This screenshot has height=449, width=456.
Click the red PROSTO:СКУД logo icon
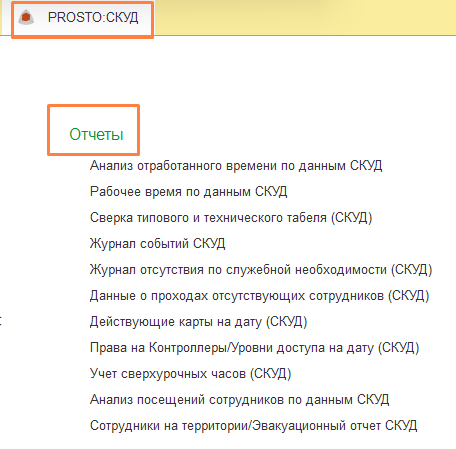tap(26, 18)
